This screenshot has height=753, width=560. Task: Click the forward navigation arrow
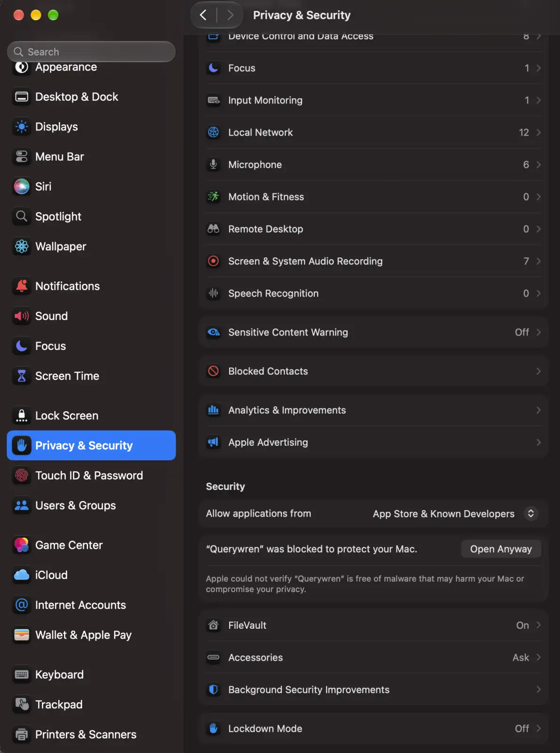coord(230,15)
